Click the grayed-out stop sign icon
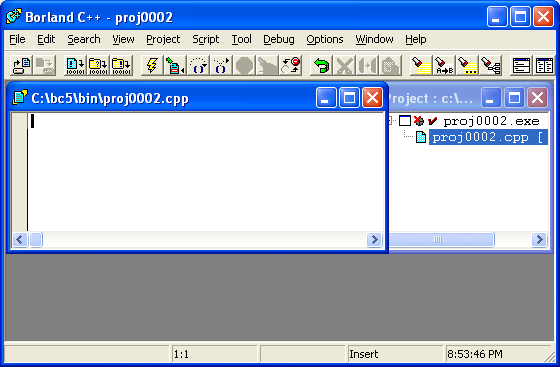The width and height of the screenshot is (560, 367). click(x=244, y=65)
